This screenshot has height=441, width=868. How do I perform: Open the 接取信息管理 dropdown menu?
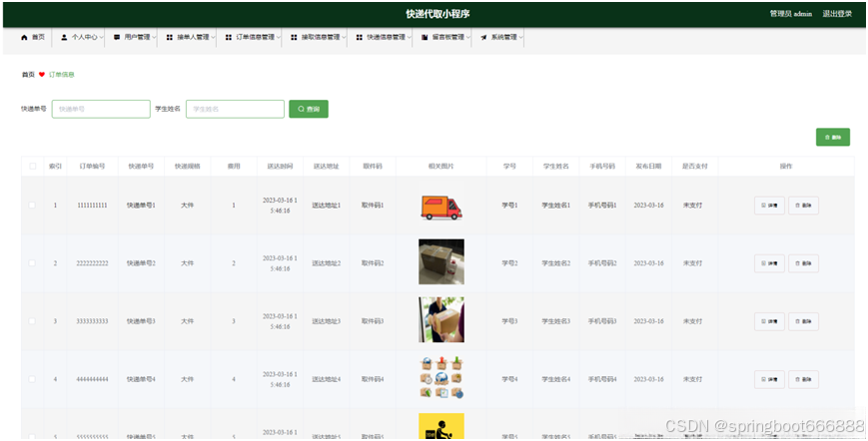pyautogui.click(x=318, y=37)
